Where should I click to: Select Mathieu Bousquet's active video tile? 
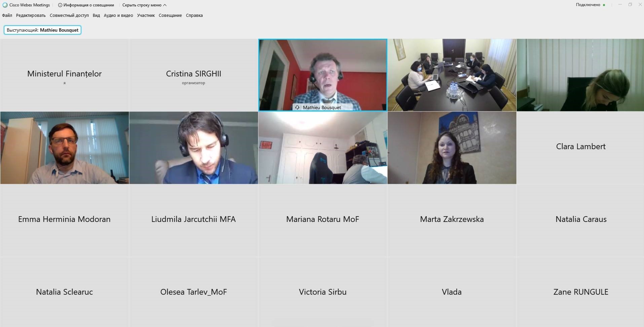point(323,75)
